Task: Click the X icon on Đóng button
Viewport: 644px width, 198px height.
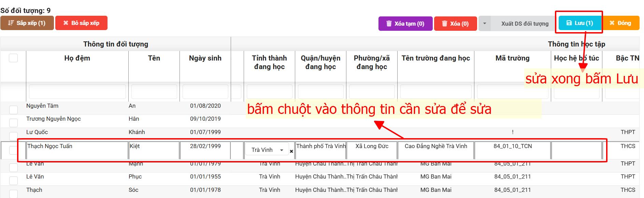Action: click(x=612, y=23)
